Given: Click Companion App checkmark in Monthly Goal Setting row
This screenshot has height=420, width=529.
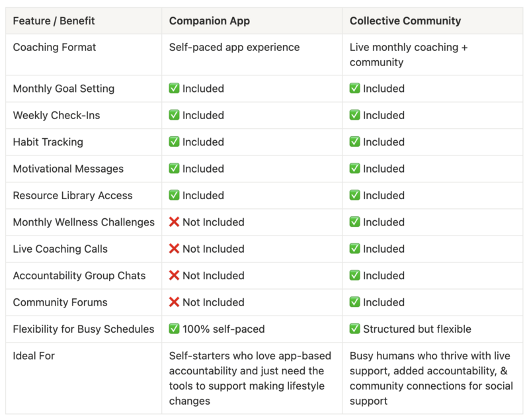Looking at the screenshot, I should tap(175, 89).
